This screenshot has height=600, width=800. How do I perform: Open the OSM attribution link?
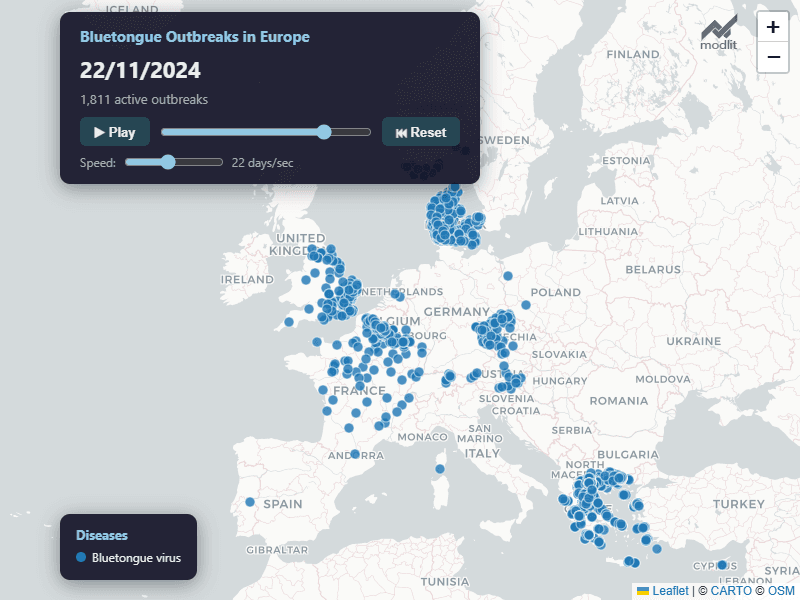point(781,591)
